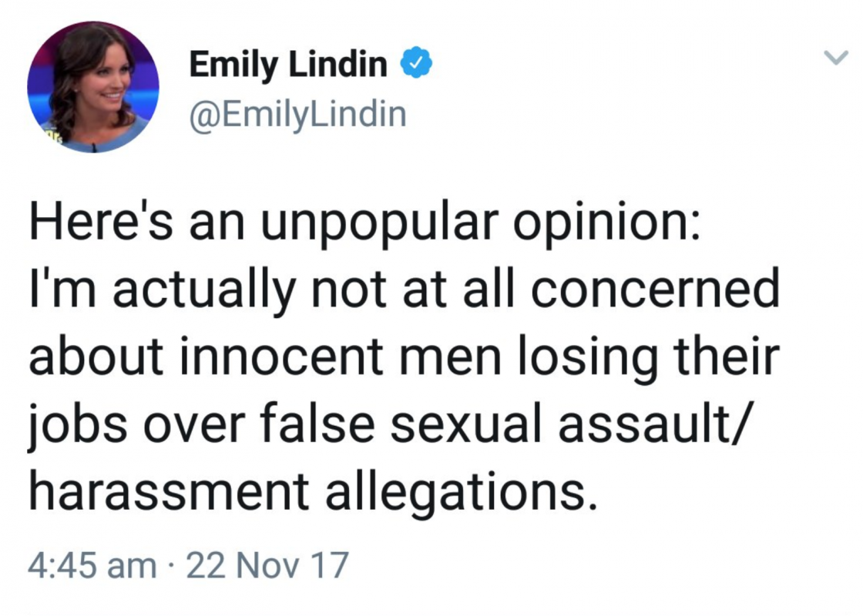Click the word "unpopular" in the tweet

click(379, 226)
